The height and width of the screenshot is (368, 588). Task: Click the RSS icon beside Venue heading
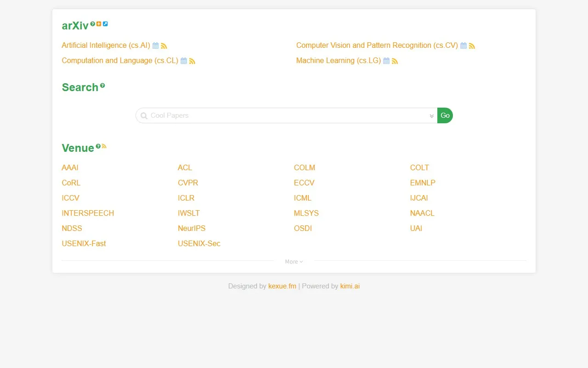[x=104, y=146]
